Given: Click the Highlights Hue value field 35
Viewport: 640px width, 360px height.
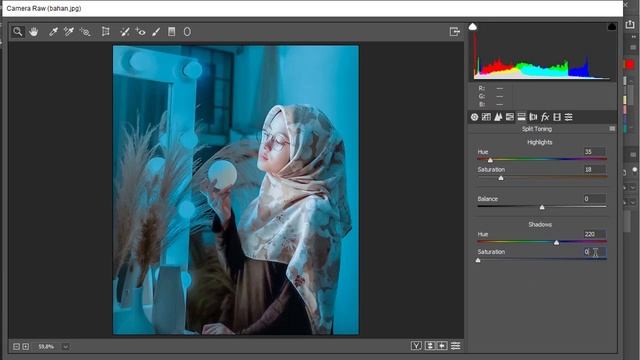Looking at the screenshot, I should coord(595,151).
